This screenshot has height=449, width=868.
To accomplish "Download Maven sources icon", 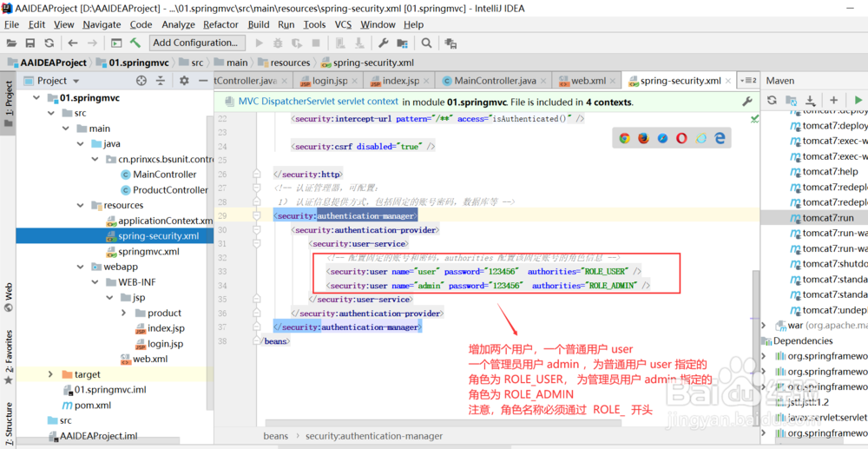I will pos(810,100).
